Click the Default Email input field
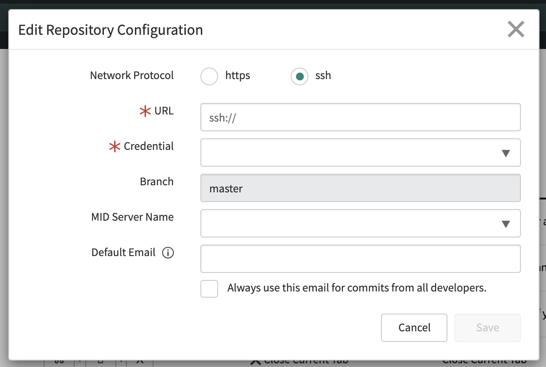The image size is (546, 367). point(360,259)
